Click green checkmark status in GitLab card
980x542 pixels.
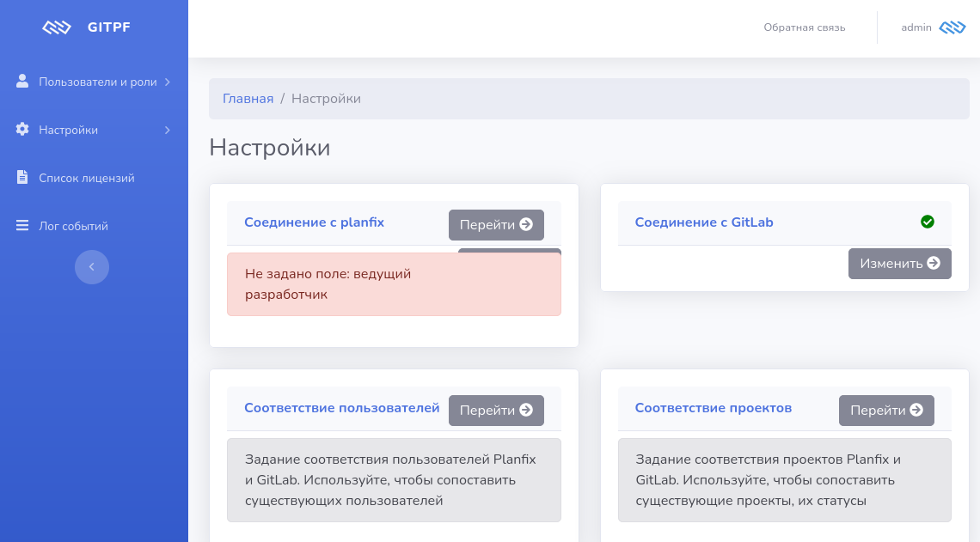(928, 222)
